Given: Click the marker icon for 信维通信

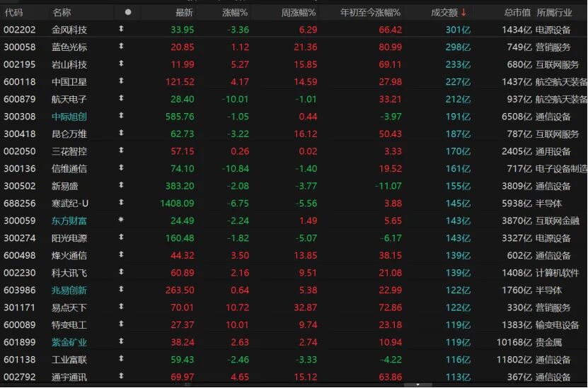Looking at the screenshot, I should [121, 167].
